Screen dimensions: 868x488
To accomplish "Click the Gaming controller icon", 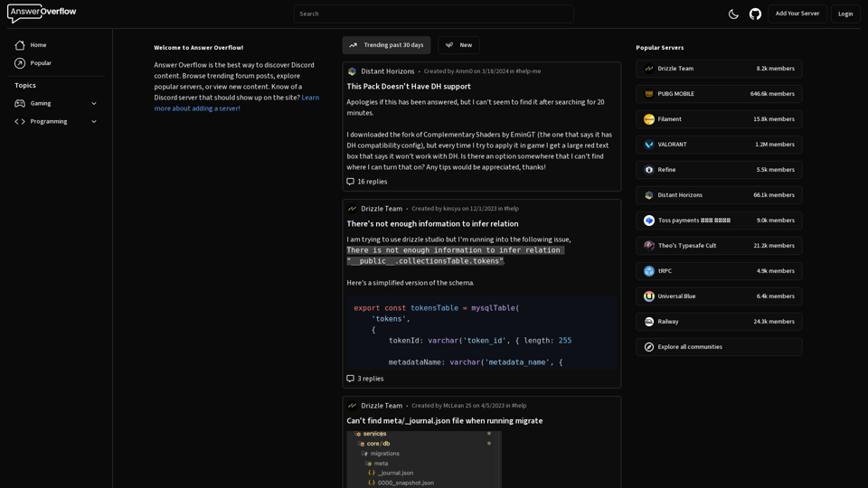I will click(x=20, y=103).
